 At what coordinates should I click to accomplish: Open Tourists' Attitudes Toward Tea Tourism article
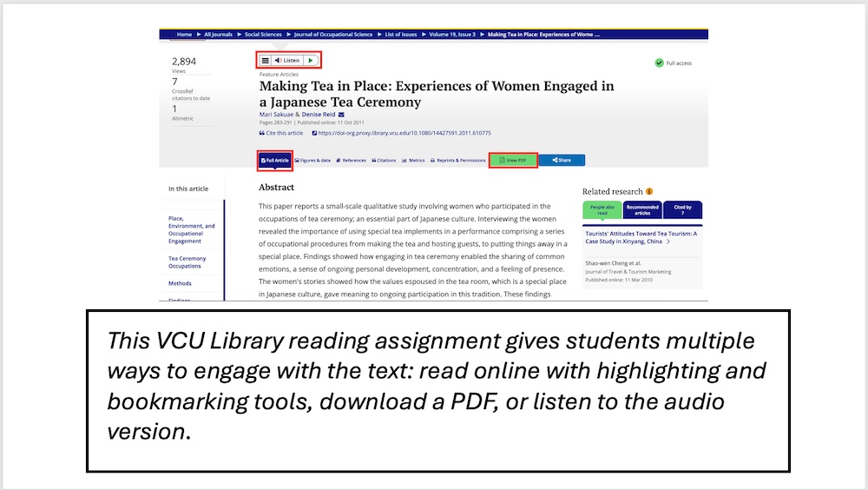pos(641,237)
